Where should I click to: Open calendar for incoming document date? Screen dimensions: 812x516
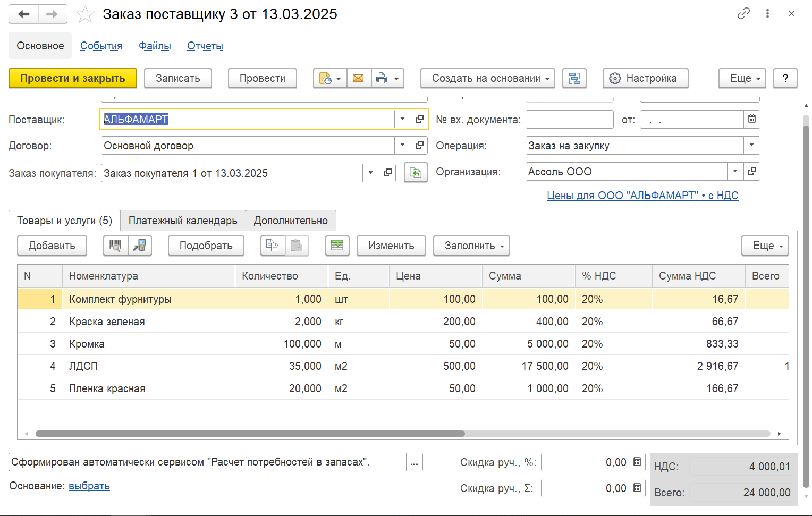[x=752, y=119]
